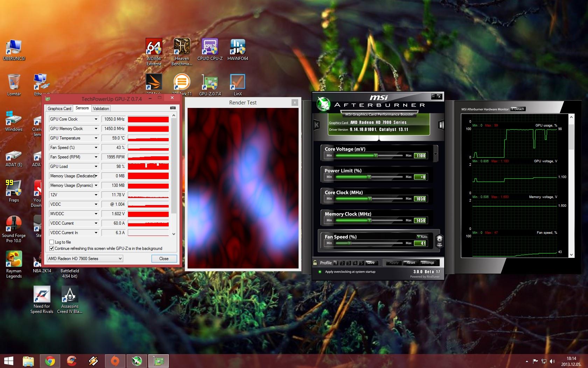The image size is (588, 368).
Task: Switch to Graphics Card tab
Action: [59, 109]
